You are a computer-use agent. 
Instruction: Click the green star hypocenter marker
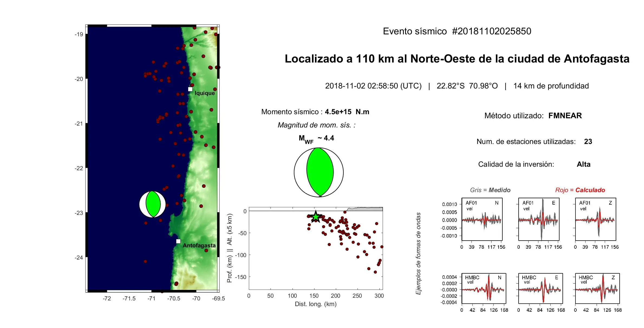point(316,217)
